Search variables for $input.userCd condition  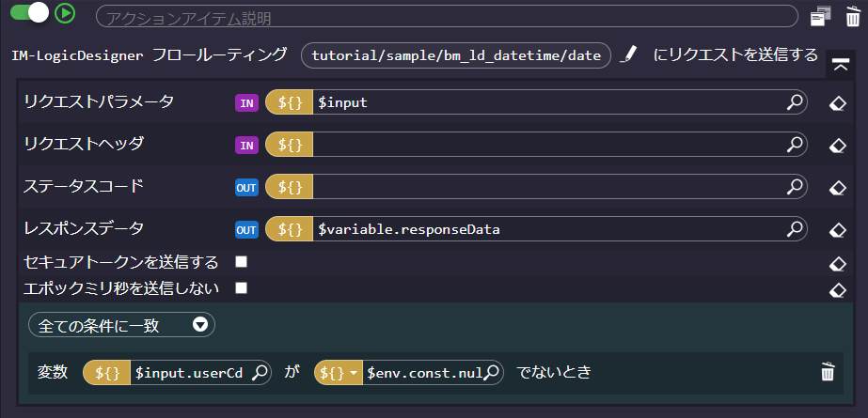point(260,373)
